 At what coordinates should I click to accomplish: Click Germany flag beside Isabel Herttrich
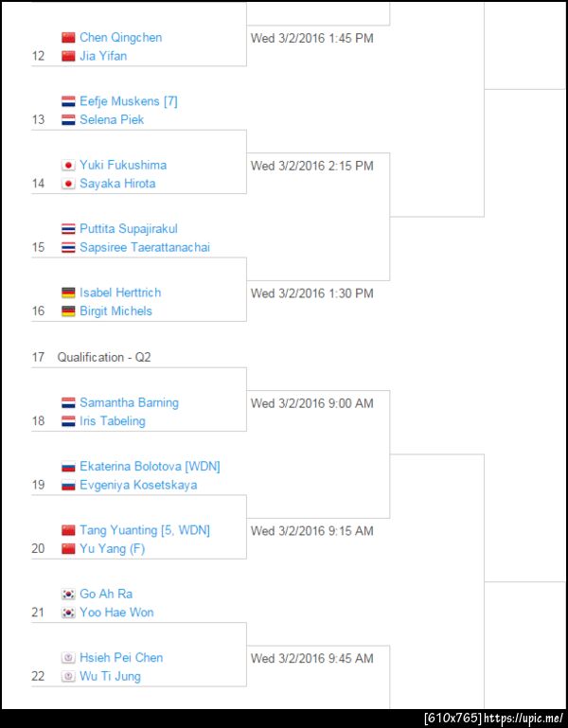[67, 293]
